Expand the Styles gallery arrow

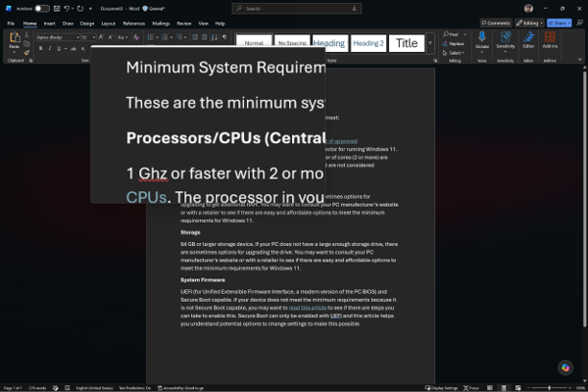pos(430,43)
